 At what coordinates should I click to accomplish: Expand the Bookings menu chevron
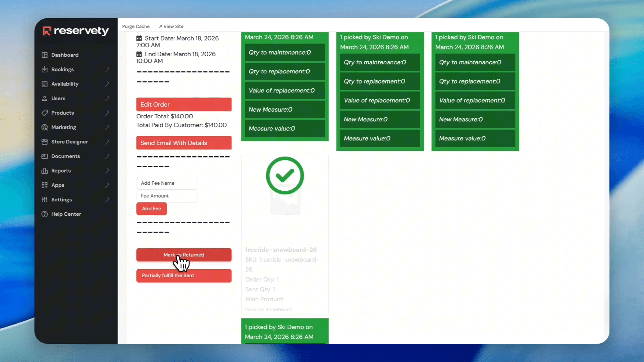pos(107,69)
